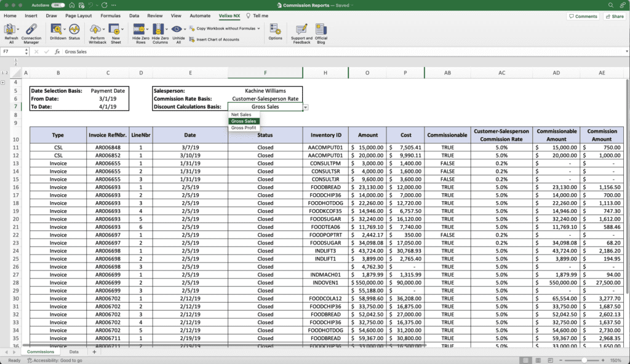
Task: Open the Insert ribbon tab
Action: (x=31, y=15)
